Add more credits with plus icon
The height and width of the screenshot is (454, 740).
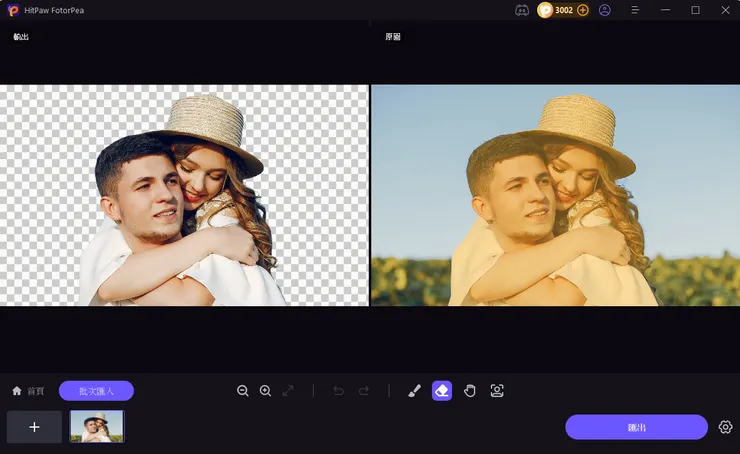click(x=583, y=10)
